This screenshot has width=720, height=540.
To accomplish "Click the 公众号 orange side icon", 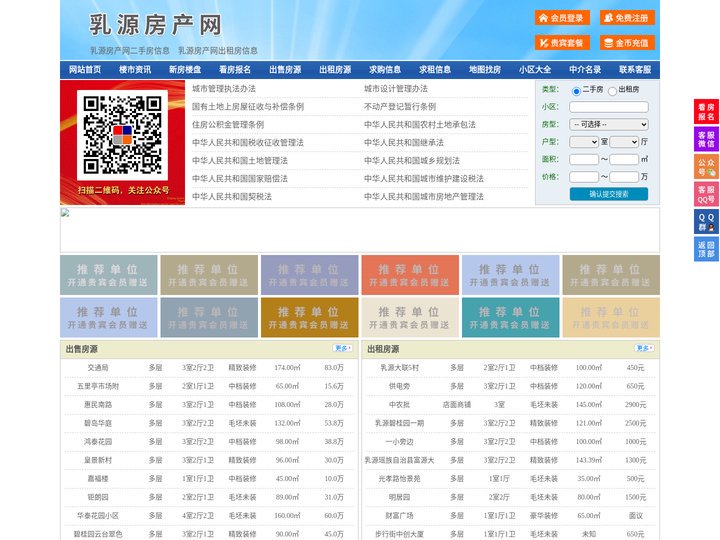I will [x=706, y=167].
